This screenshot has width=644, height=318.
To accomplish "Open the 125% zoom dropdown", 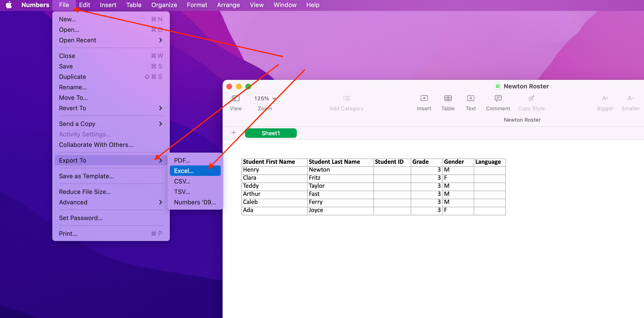I will pyautogui.click(x=265, y=98).
